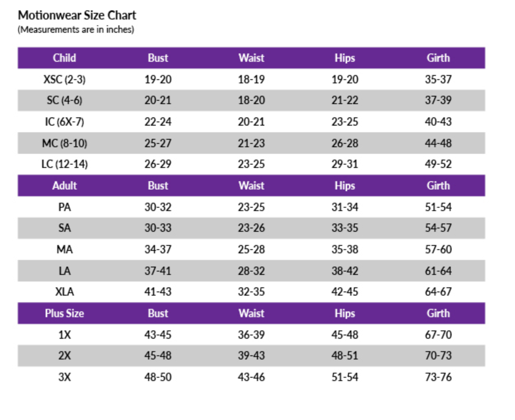
Task: Select the Child section header cell
Action: coord(64,58)
